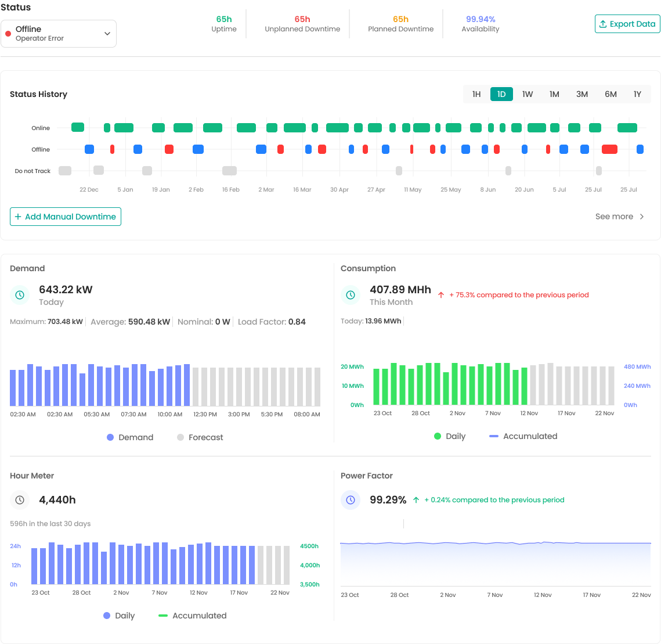Click the clock icon next to Consumption
Screen dimensions: 661x644
(351, 295)
